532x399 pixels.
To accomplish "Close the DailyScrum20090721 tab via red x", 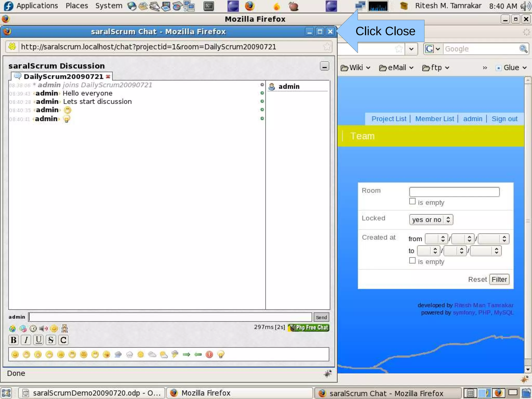I will (x=108, y=76).
